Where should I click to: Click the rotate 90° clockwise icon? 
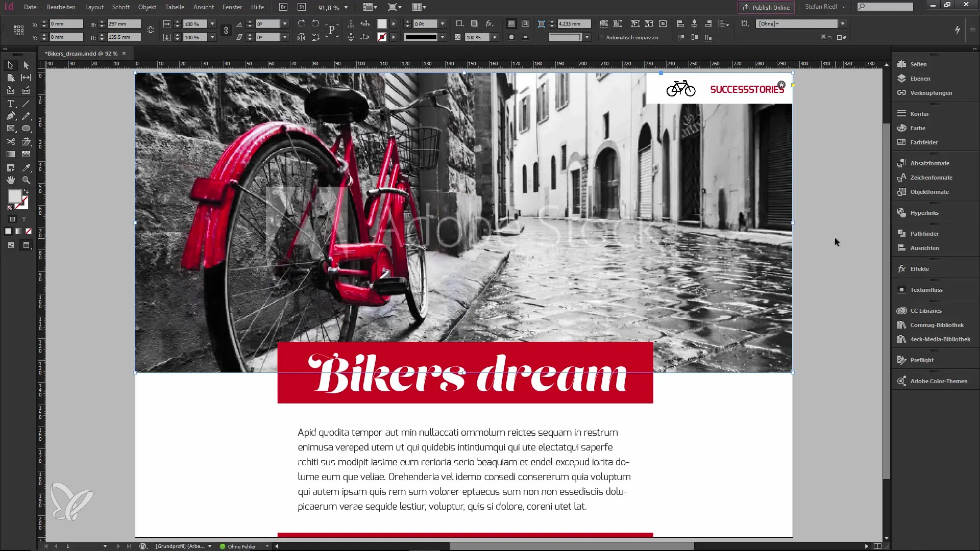pos(302,24)
